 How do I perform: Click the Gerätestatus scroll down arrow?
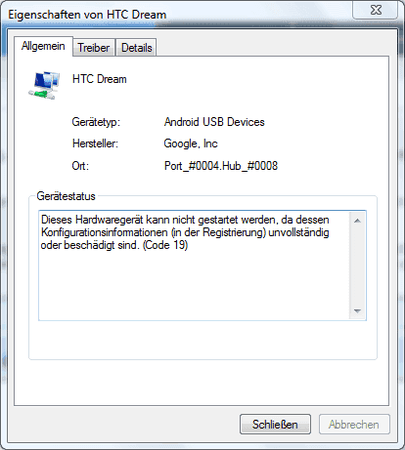click(357, 311)
